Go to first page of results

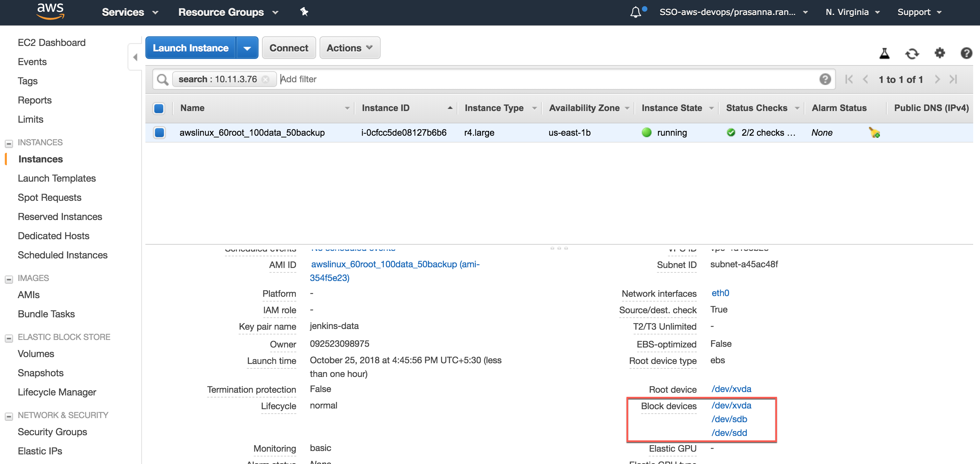(849, 79)
